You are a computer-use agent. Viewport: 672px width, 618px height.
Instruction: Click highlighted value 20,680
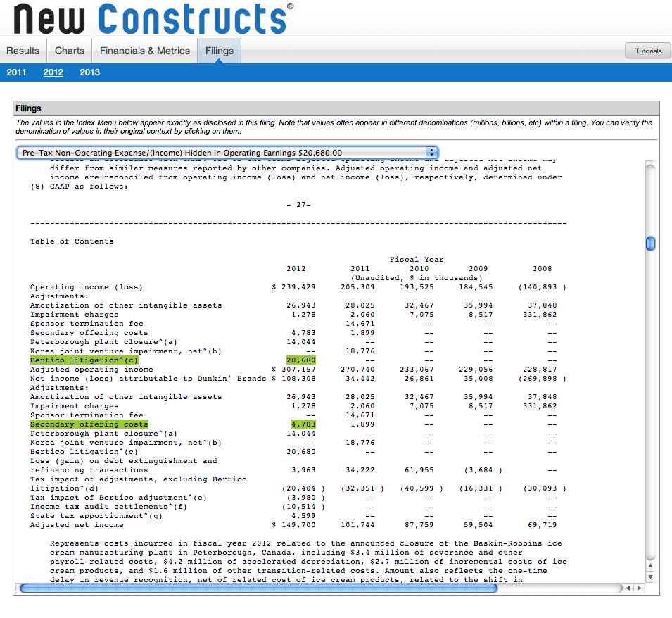[301, 360]
